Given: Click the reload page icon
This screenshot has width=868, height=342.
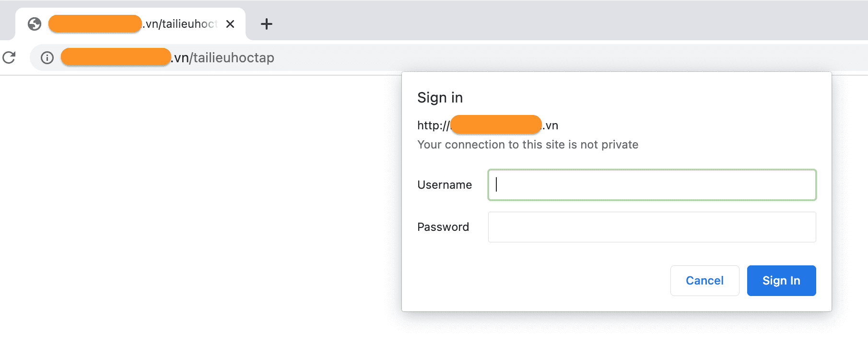Looking at the screenshot, I should [x=10, y=57].
